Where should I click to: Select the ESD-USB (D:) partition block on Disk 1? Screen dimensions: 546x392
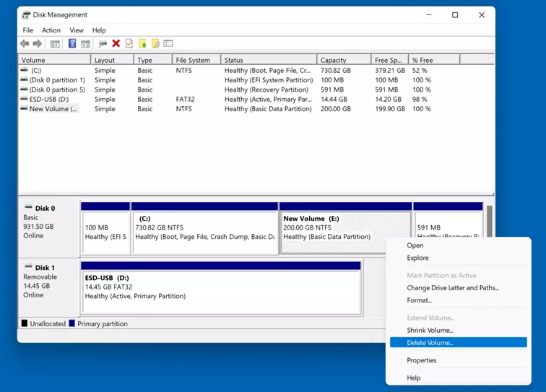click(222, 288)
